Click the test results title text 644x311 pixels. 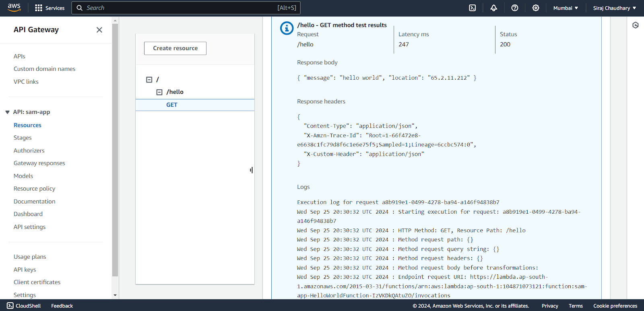click(342, 25)
